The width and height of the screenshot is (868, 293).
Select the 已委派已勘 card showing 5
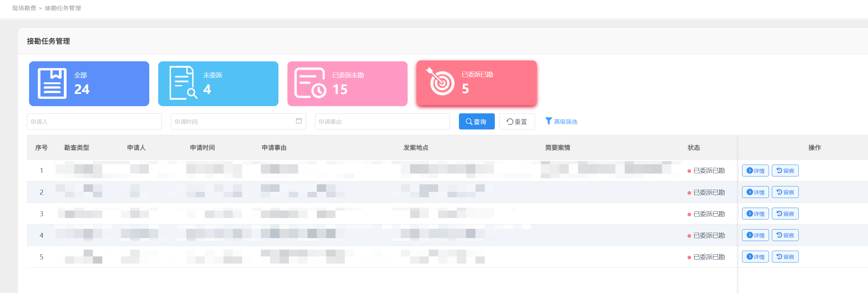tap(477, 83)
